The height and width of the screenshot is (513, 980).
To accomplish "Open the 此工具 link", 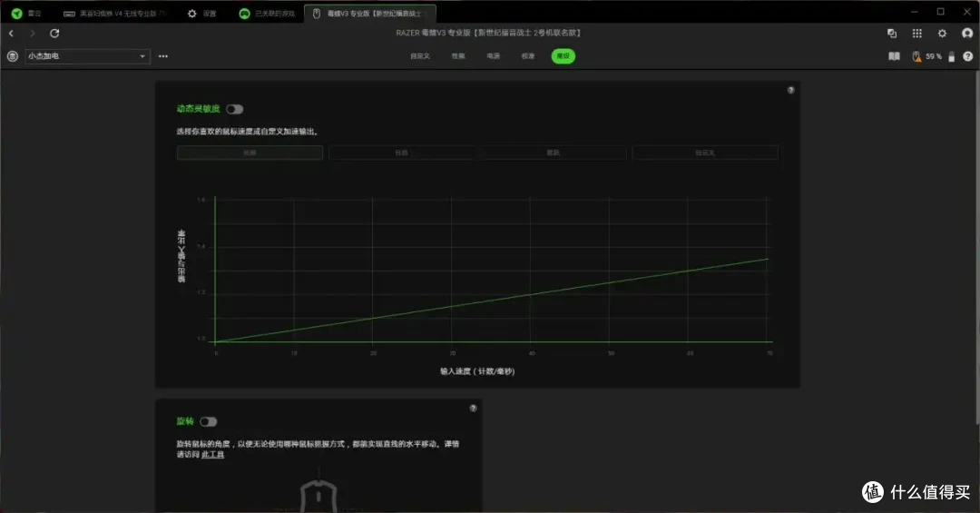I will [x=212, y=455].
